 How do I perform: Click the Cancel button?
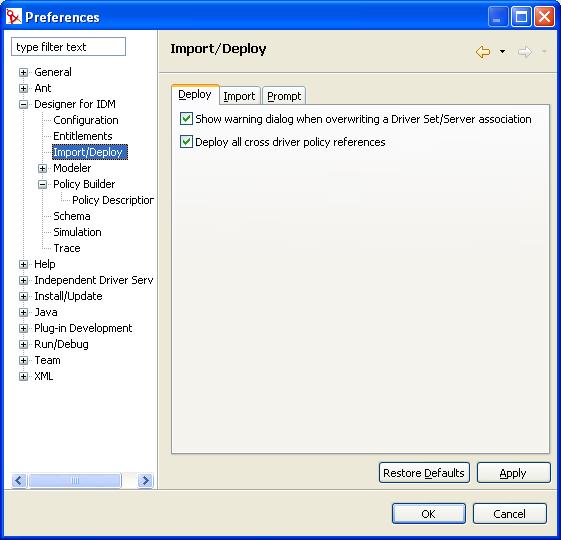coord(509,514)
